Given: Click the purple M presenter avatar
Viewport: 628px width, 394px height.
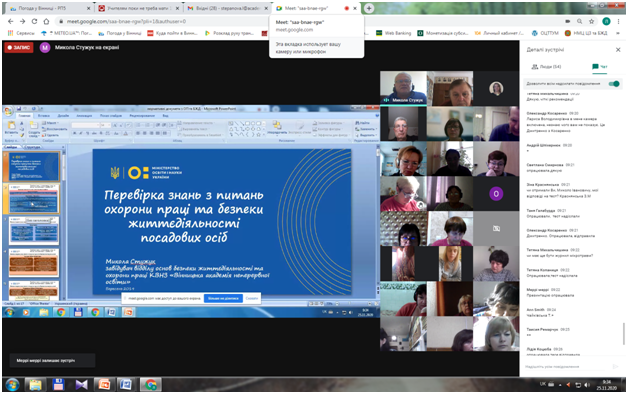Looking at the screenshot, I should (45, 48).
